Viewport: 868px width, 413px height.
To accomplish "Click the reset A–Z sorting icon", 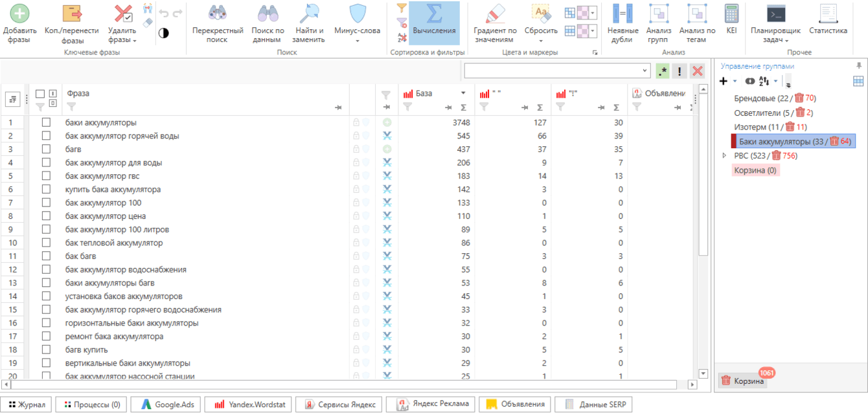I will pos(402,37).
